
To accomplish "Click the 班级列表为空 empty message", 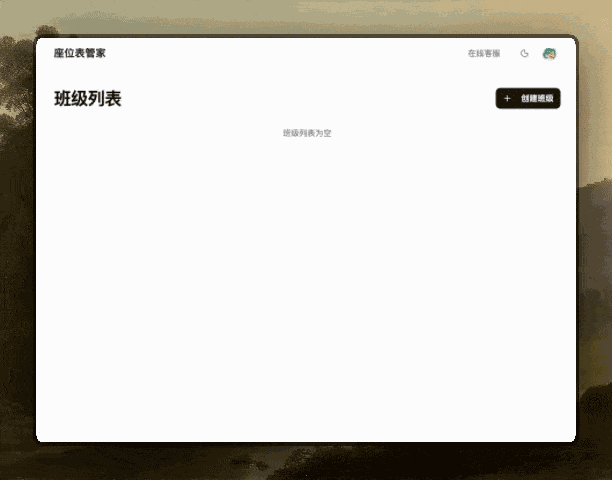I will pos(306,133).
